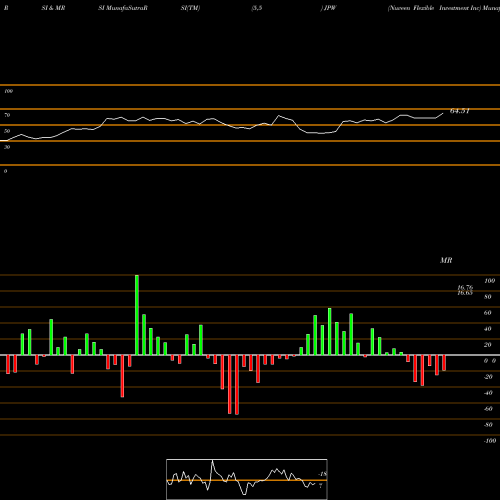The height and width of the screenshot is (500, 500).
Task: Click the MR axis label 80
Action: point(488,297)
